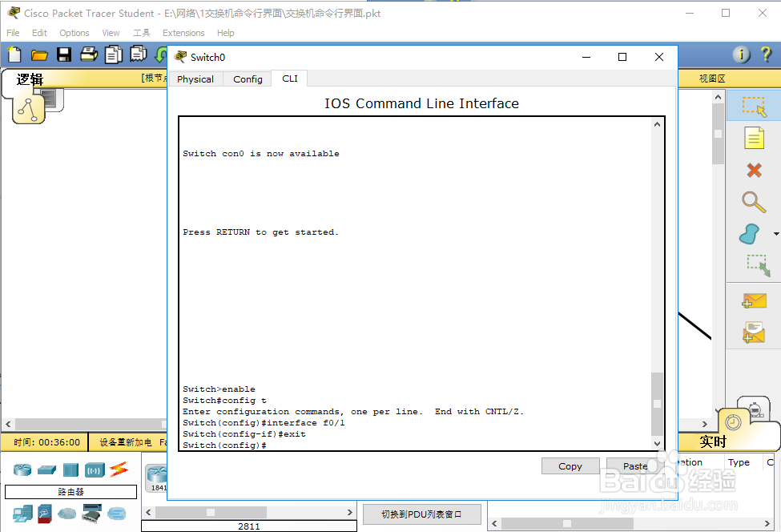Click the 'Switch con0 is now available' line
This screenshot has width=781, height=532.
coord(261,153)
